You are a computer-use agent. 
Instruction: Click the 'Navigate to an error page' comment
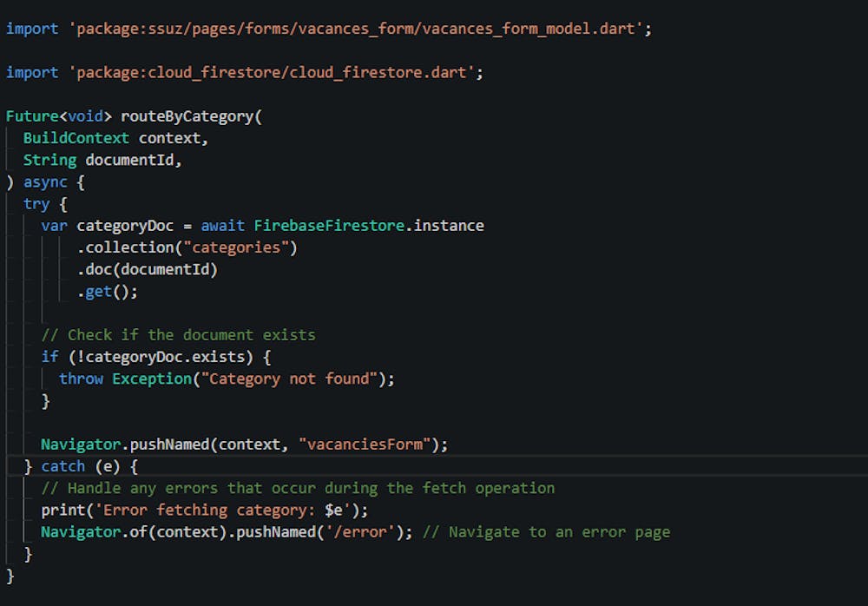546,532
